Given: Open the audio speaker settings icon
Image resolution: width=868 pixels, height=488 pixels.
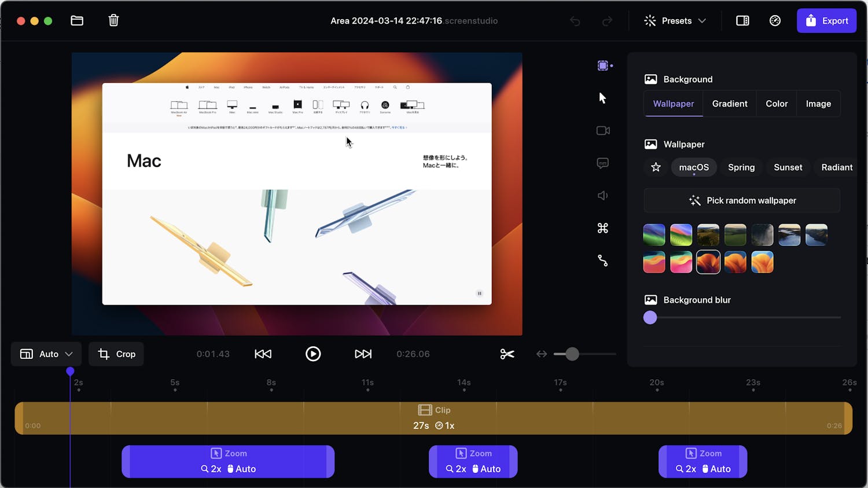Looking at the screenshot, I should 602,196.
